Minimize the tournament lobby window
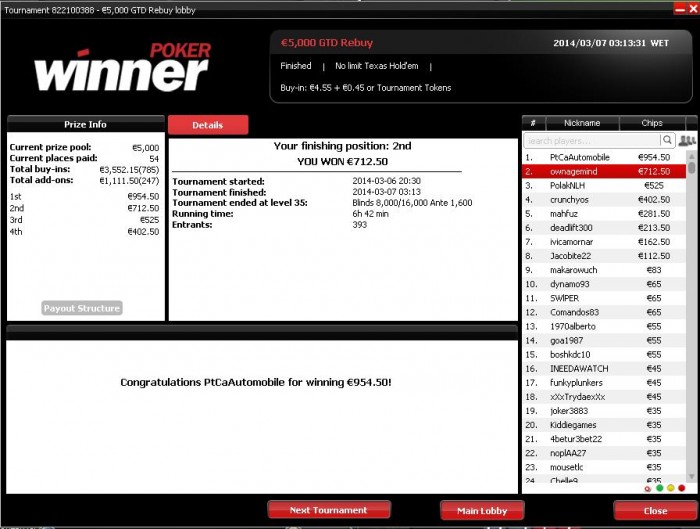Screen dimensions: 700x529 coord(679,8)
